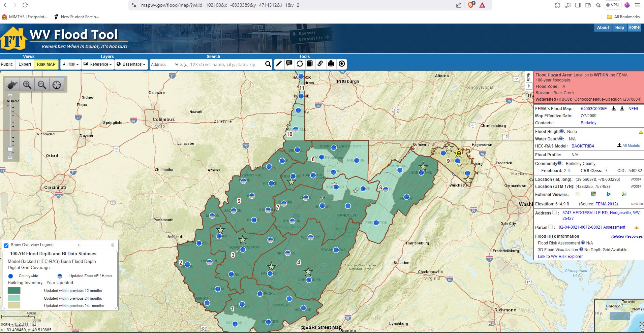Click the selected-location yellow target marker
The height and width of the screenshot is (333, 644).
(459, 154)
